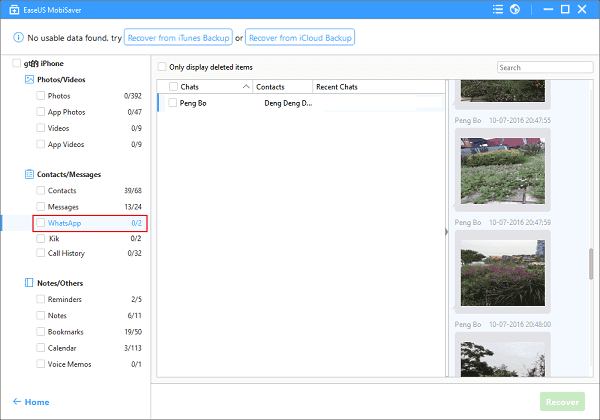The image size is (600, 420).
Task: Click the Notes/Others group heading
Action: coord(60,283)
